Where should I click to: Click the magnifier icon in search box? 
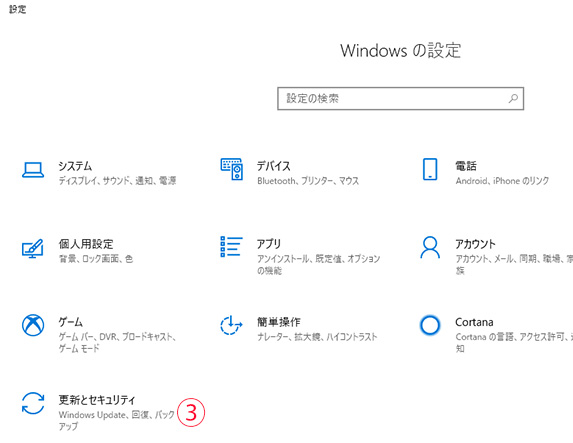[x=513, y=98]
